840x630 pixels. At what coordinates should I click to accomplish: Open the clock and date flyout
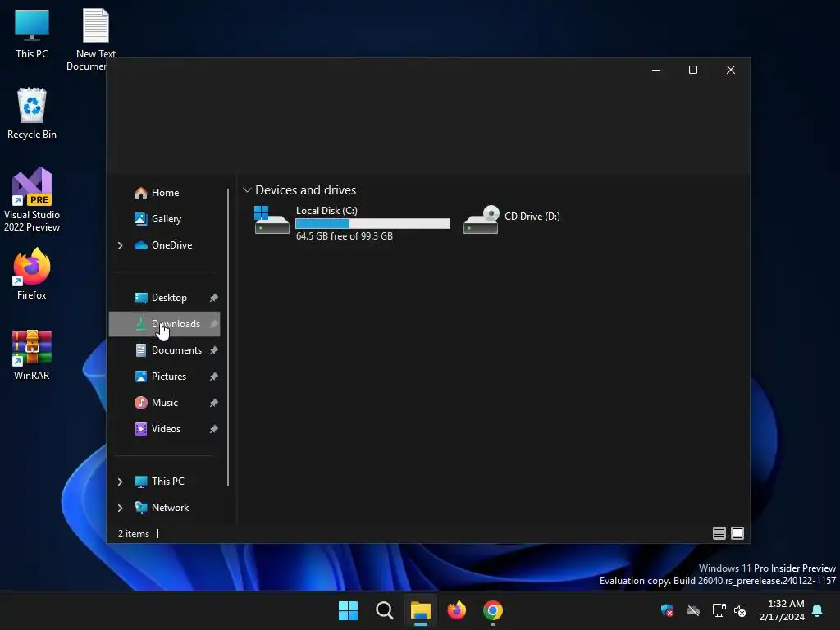pos(782,610)
